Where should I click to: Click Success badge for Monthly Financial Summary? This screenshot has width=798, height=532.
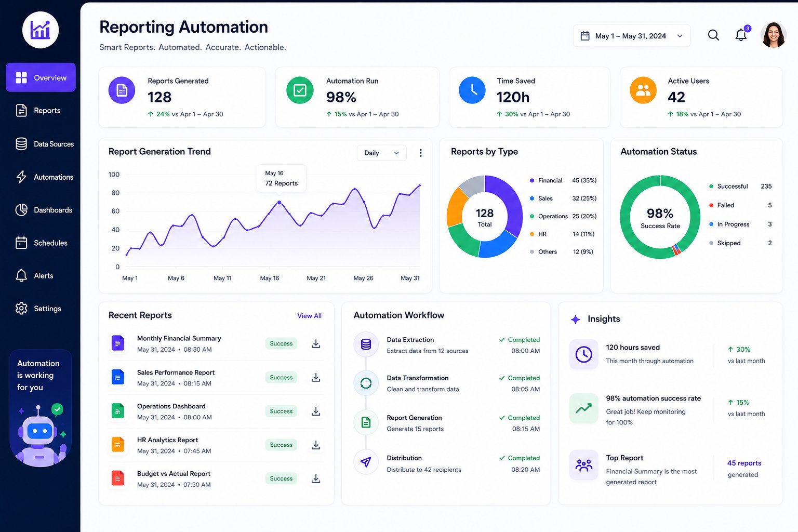point(281,343)
